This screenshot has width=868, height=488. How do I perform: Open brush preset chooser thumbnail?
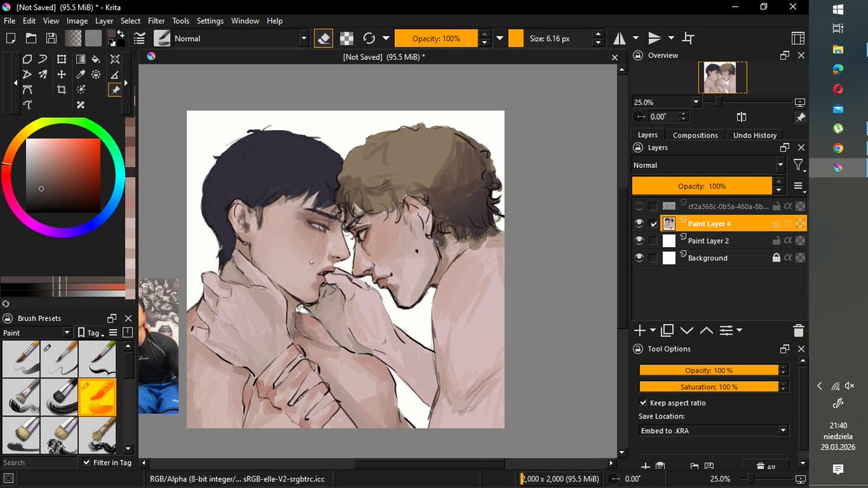point(162,38)
